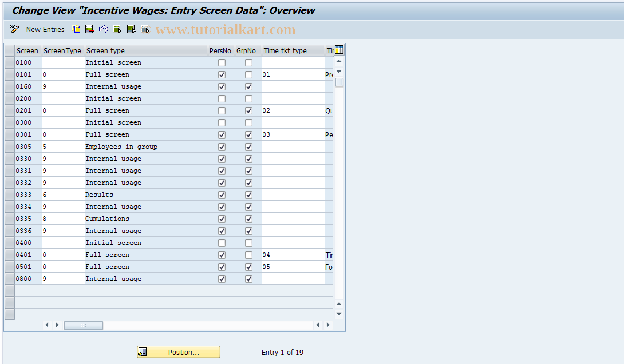Viewport: 624px width, 364px height.
Task: Click 'Internal usage' cell for screen 0336
Action: tap(147, 231)
